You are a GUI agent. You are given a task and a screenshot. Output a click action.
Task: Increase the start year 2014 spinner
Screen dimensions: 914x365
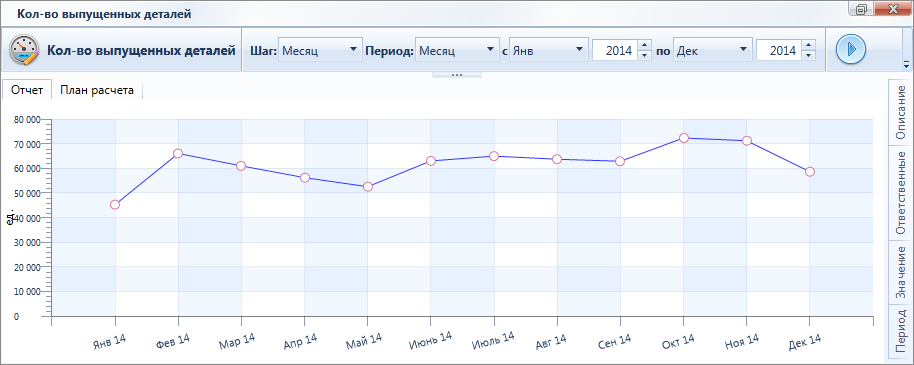point(644,45)
